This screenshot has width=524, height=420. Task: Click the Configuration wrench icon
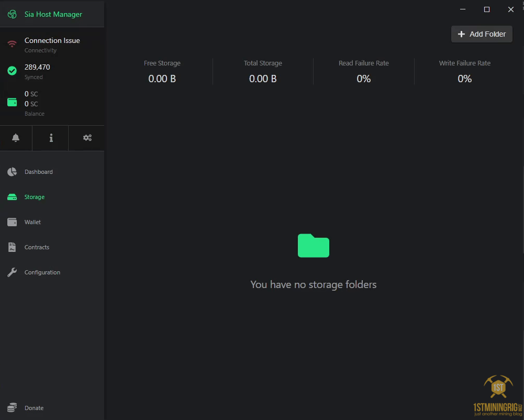12,272
